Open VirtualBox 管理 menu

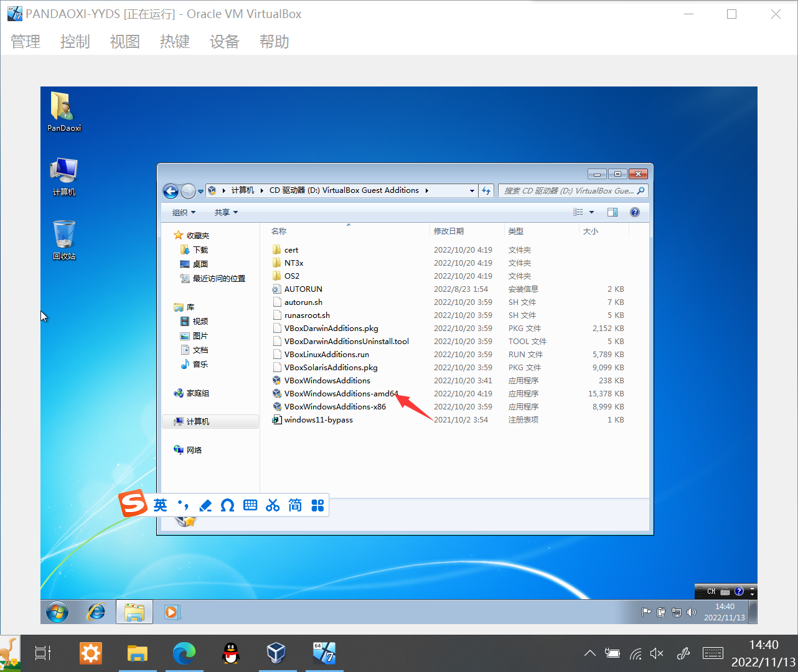26,42
